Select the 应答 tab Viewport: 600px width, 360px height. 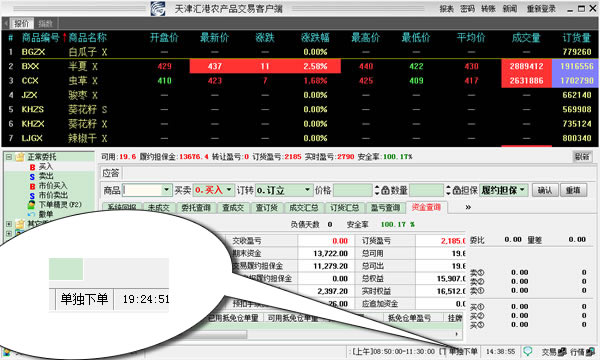click(x=111, y=173)
